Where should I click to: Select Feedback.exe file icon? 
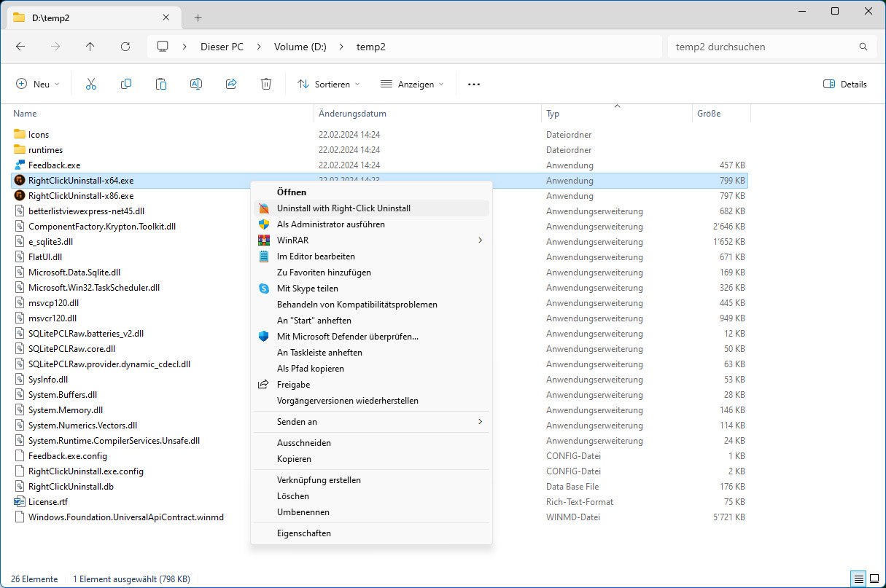[20, 165]
